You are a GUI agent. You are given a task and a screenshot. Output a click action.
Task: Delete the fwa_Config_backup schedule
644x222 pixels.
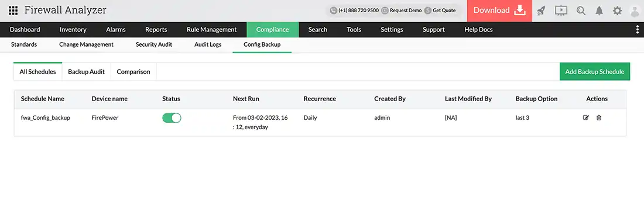pyautogui.click(x=599, y=117)
